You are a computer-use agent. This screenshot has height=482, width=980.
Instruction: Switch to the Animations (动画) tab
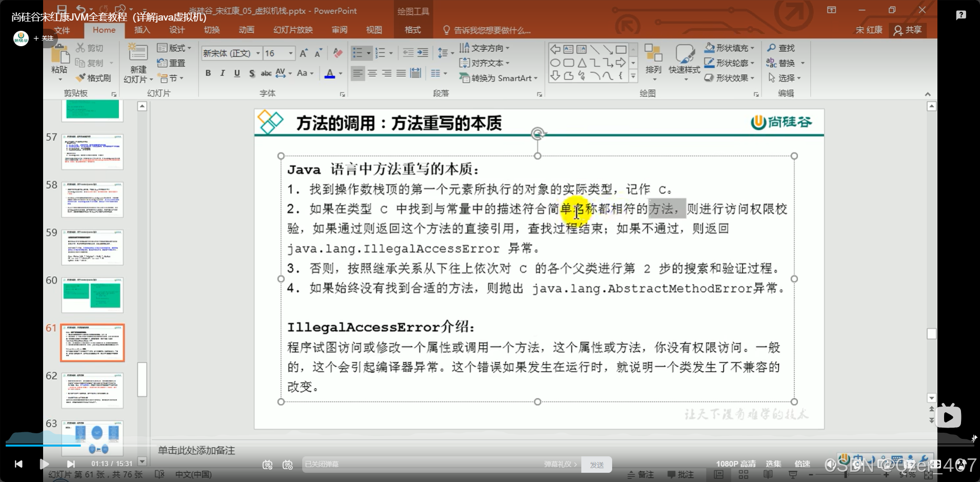(246, 30)
